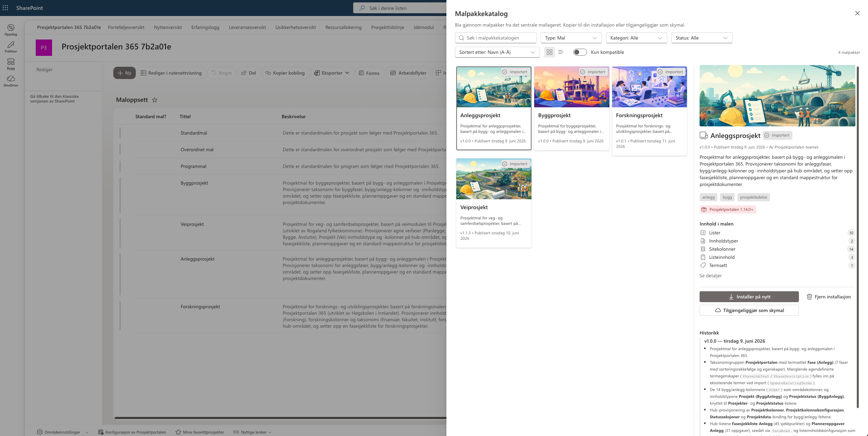
Task: Open the Type: Mal dropdown
Action: coord(571,38)
